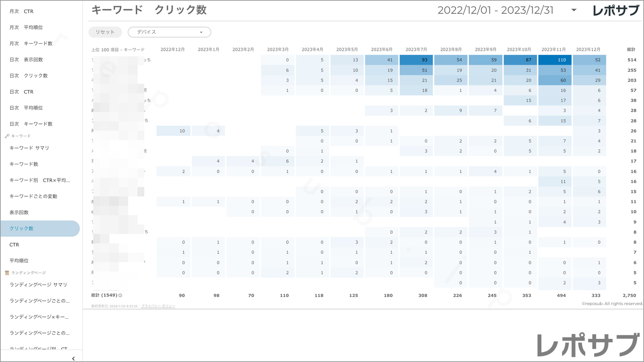Open the date range dropdown arrow

[x=574, y=10]
